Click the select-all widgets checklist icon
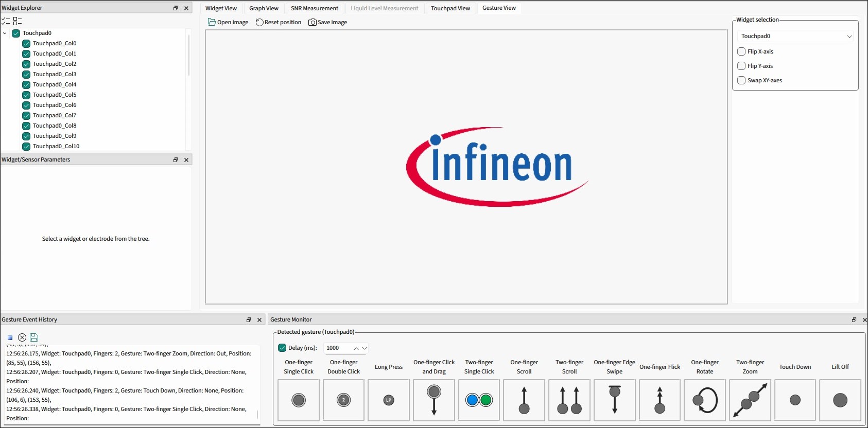The height and width of the screenshot is (428, 868). [x=6, y=21]
